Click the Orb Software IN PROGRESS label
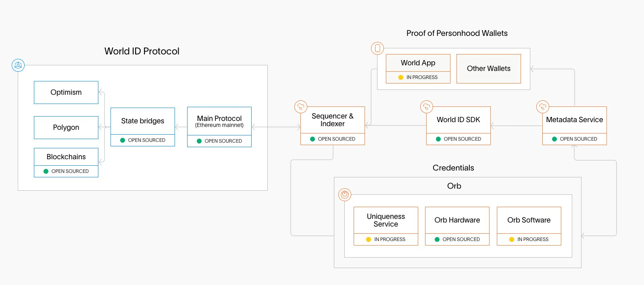Screen dimensions: 644x285 tap(533, 239)
